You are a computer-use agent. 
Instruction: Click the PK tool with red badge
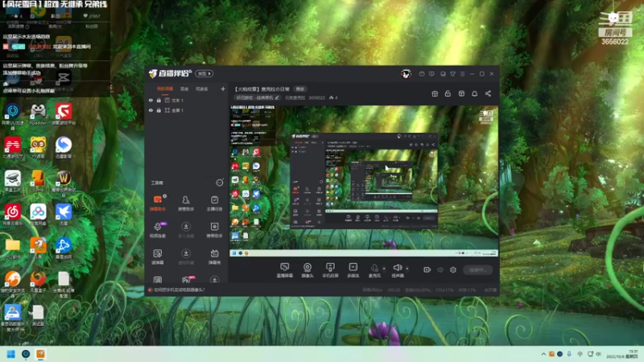(x=187, y=279)
